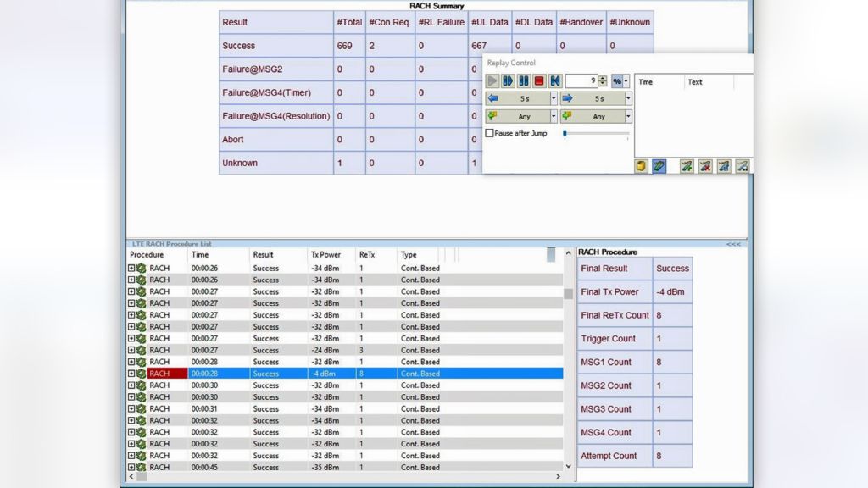Click the jump-to-start replay icon
868x488 pixels.
pos(555,81)
